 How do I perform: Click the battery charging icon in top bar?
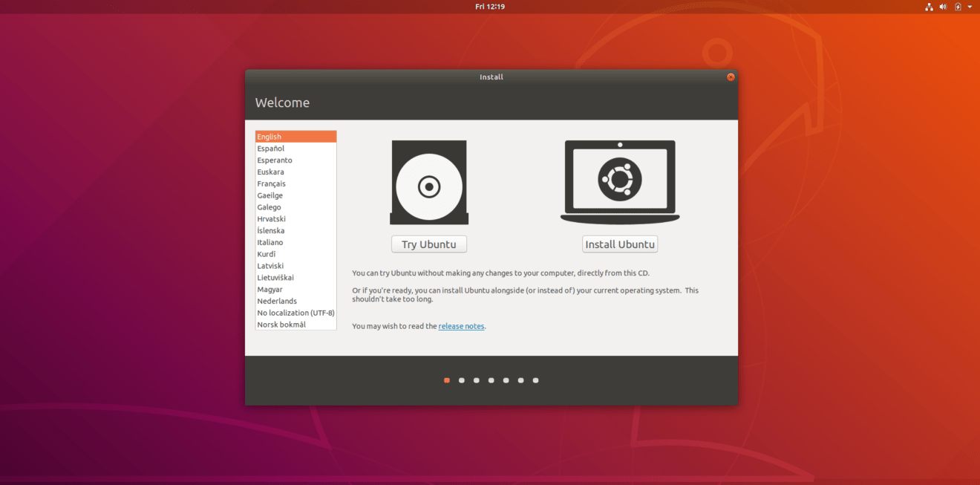click(956, 6)
